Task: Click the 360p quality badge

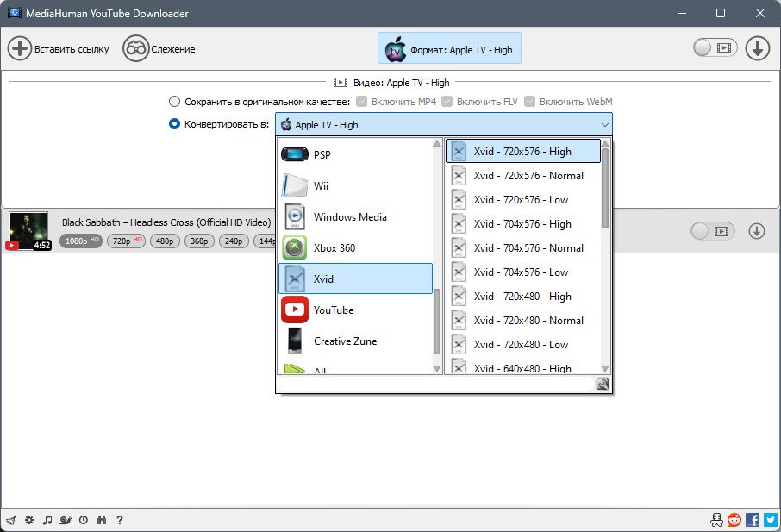Action: click(x=199, y=241)
